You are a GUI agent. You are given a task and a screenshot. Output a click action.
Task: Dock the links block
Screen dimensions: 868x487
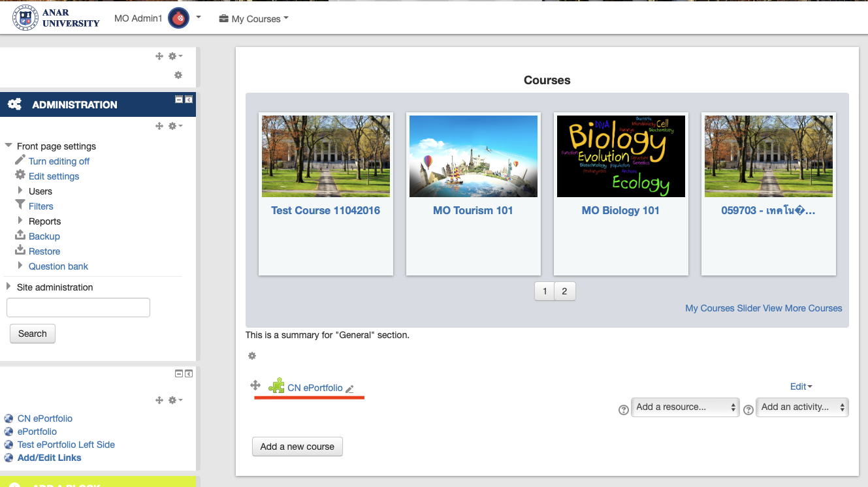coord(189,374)
